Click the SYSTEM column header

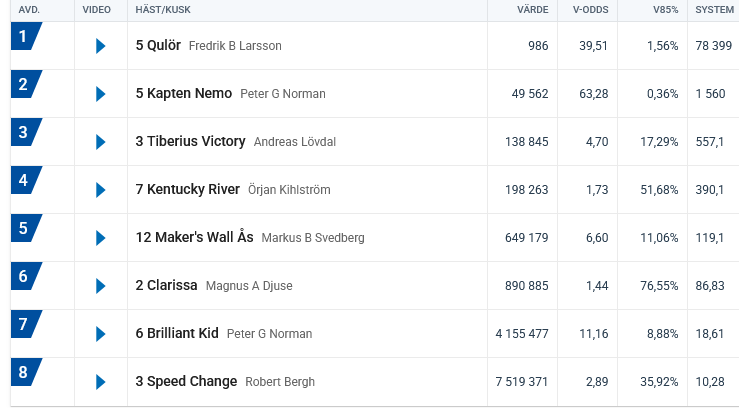pyautogui.click(x=714, y=10)
